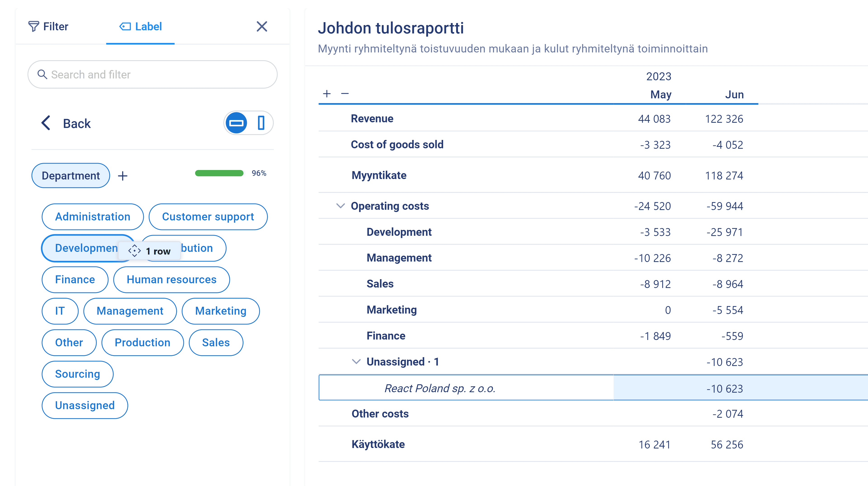
Task: Select the Sourcing label chip
Action: click(78, 374)
